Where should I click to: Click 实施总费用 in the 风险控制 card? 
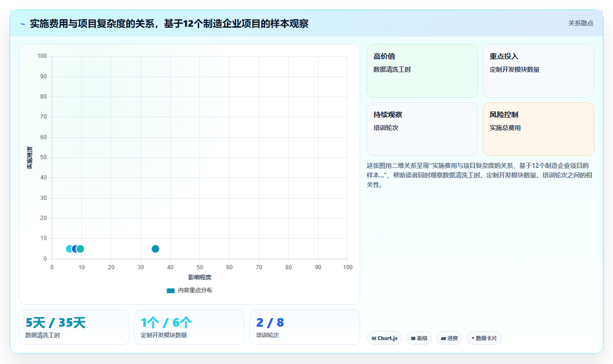tap(505, 128)
